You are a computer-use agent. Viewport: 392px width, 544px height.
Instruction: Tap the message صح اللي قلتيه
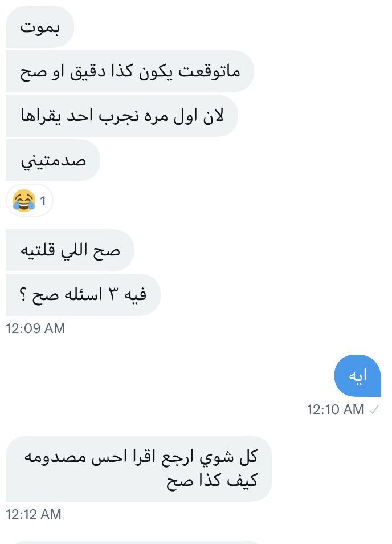pos(70,250)
